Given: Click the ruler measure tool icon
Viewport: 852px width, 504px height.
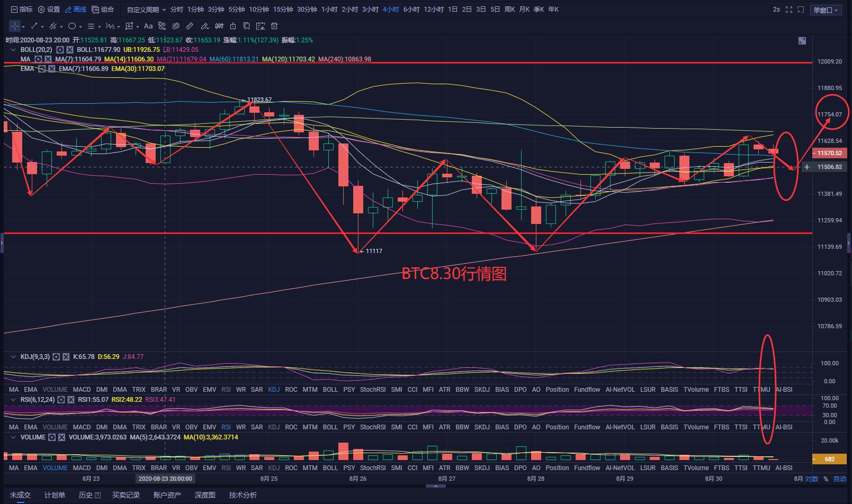Looking at the screenshot, I should [190, 26].
